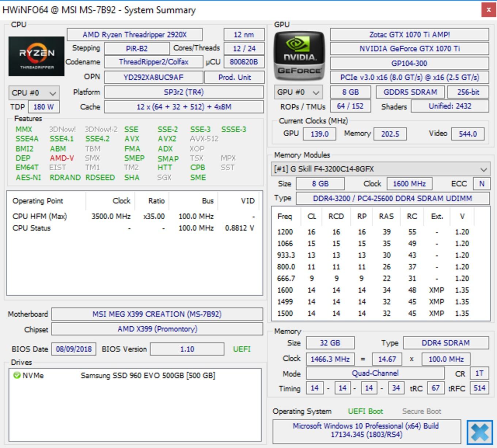Viewport: 497px width, 448px height.
Task: Open the CPU #0 selector dropdown
Action: tap(34, 93)
